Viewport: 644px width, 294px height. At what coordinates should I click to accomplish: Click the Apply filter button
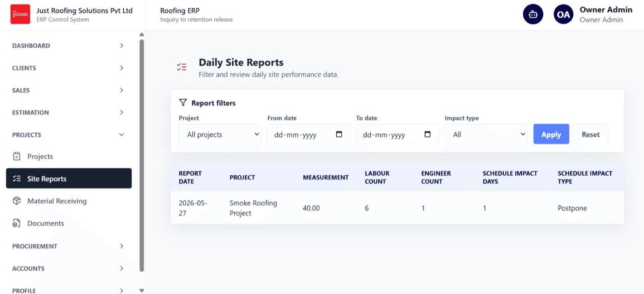(551, 134)
